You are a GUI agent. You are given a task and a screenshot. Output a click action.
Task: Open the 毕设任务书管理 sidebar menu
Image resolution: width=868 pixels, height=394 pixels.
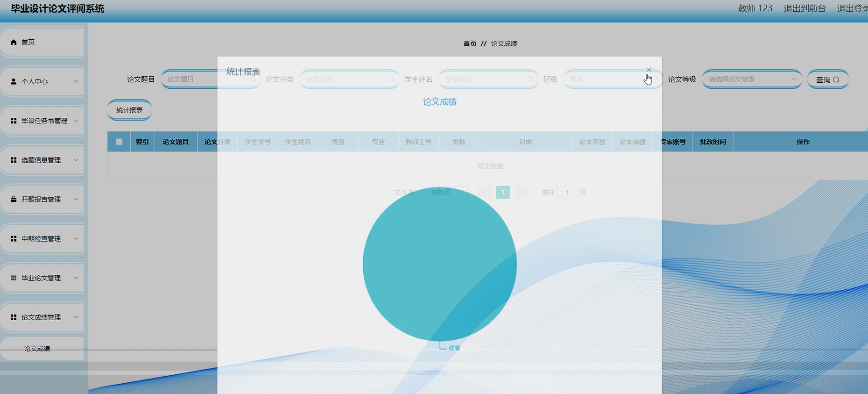click(x=42, y=121)
